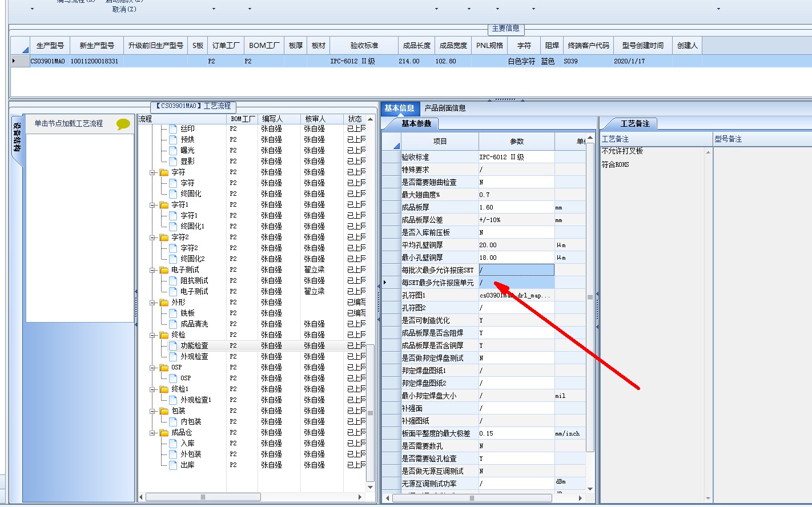Switch to the 基本信息 tab

point(400,108)
